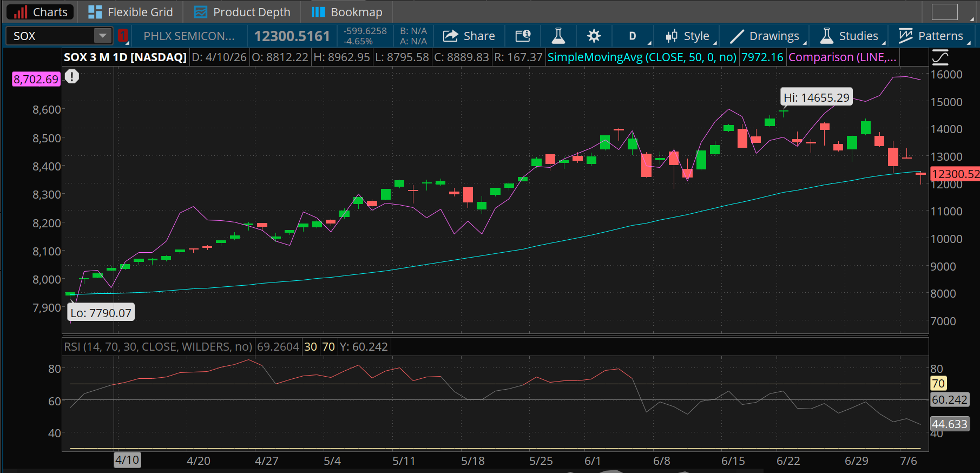
Task: Click the red linking number 1 icon
Action: [123, 36]
